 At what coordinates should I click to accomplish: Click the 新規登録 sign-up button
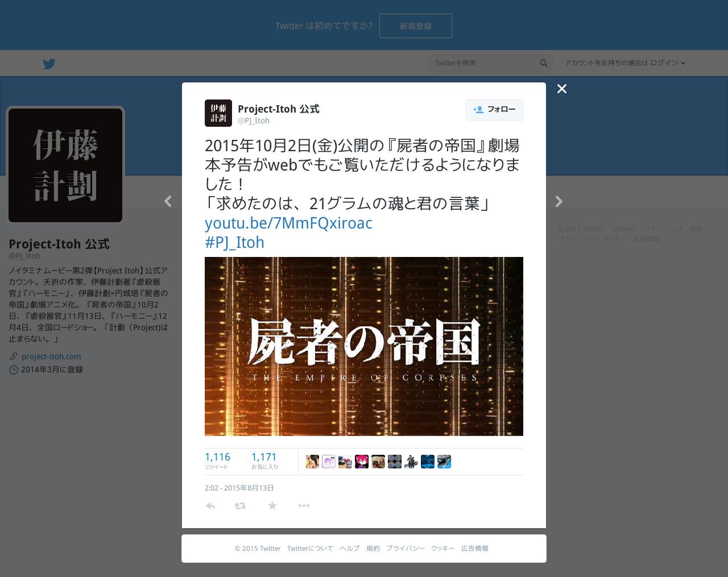[x=416, y=26]
